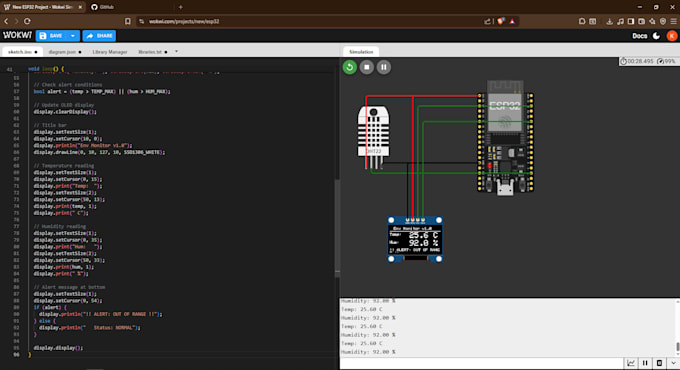Bookmark this page icon
Image resolution: width=680 pixels, height=370 pixels.
coord(128,21)
